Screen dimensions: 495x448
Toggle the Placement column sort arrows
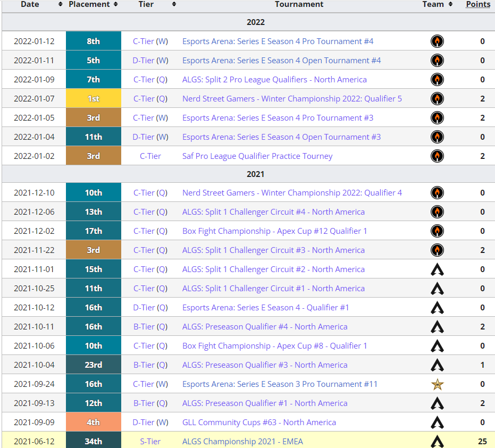117,4
